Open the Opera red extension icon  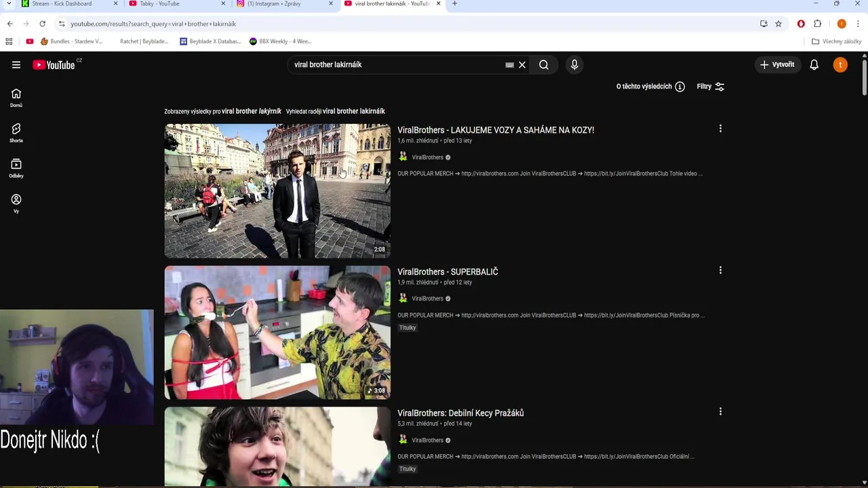point(801,24)
